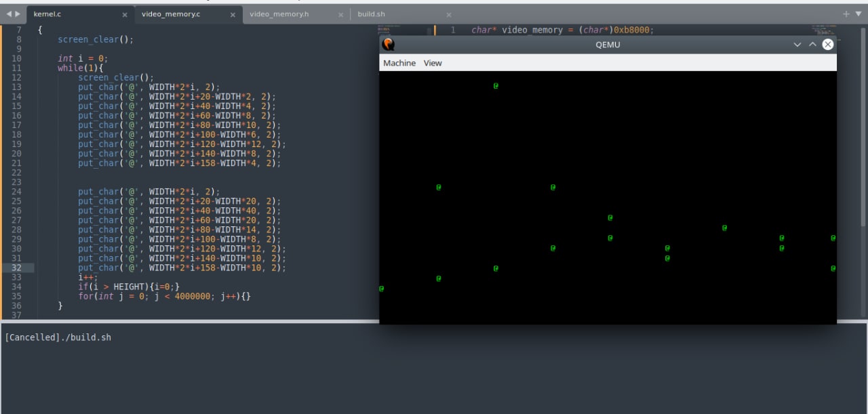Click the for loop with 4000000
This screenshot has height=414, width=868.
[164, 296]
